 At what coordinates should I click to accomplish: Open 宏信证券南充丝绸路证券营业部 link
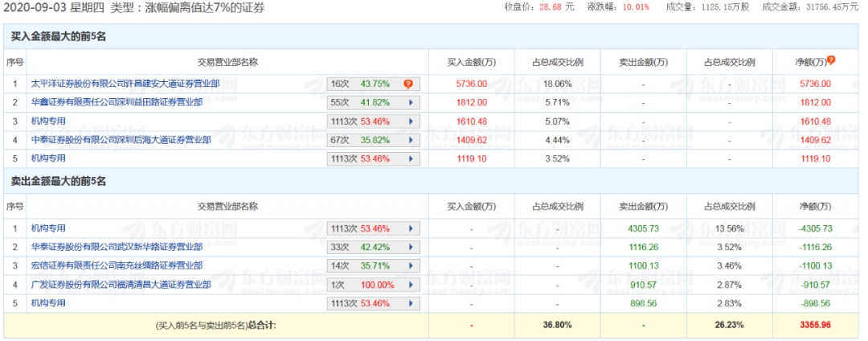click(117, 265)
